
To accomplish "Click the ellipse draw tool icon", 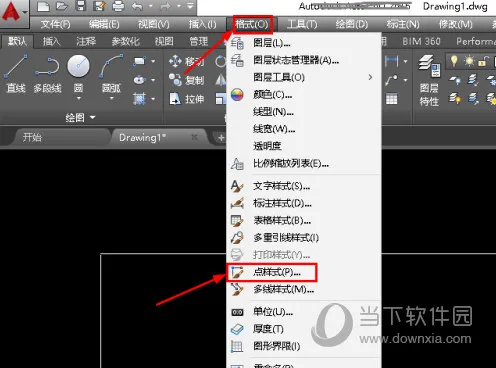I will (x=139, y=80).
